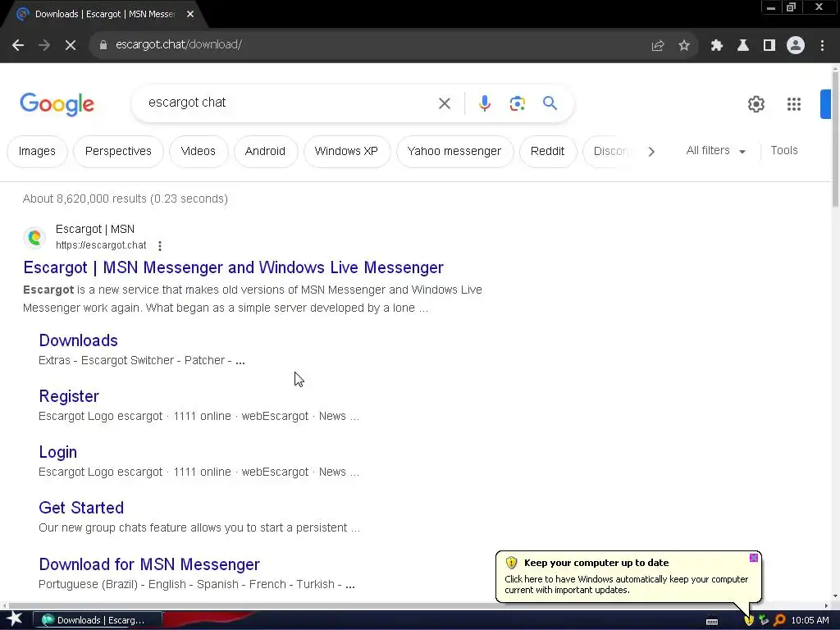Open the Register sitelink

(69, 396)
